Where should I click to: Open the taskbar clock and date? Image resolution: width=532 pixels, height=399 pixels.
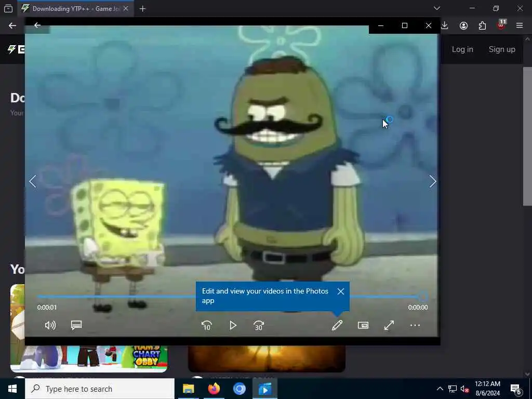point(487,389)
